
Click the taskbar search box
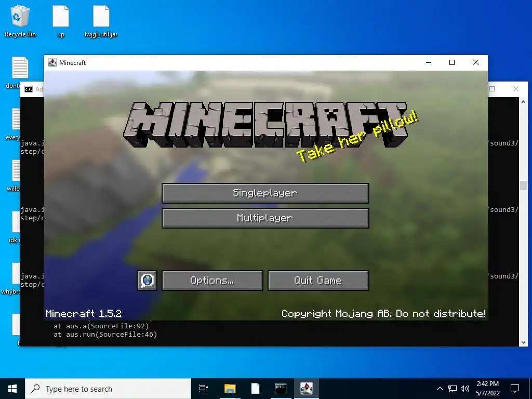point(108,389)
